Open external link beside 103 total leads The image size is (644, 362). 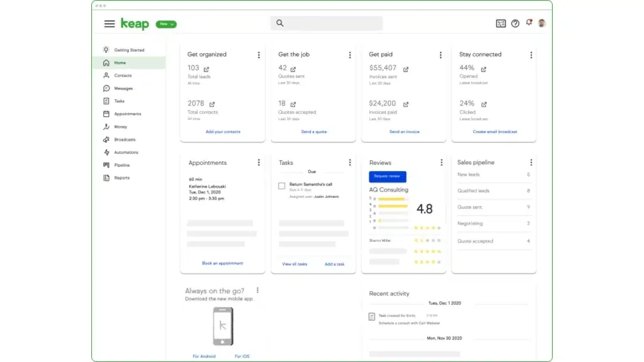207,69
